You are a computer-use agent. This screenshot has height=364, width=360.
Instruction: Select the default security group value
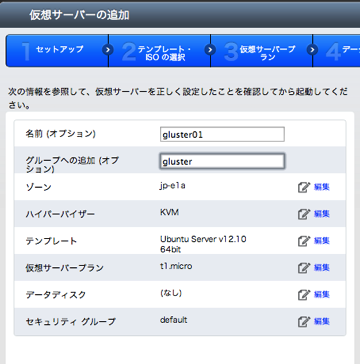(173, 320)
